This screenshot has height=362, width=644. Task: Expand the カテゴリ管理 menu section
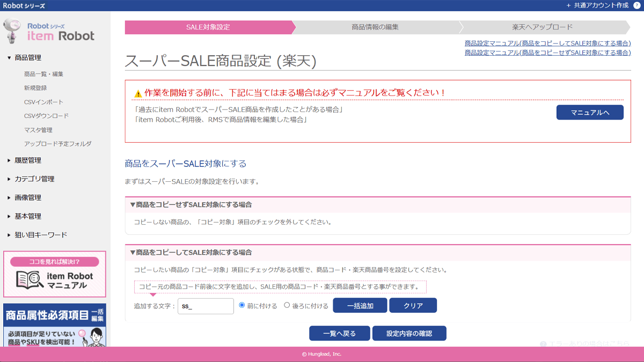point(34,179)
